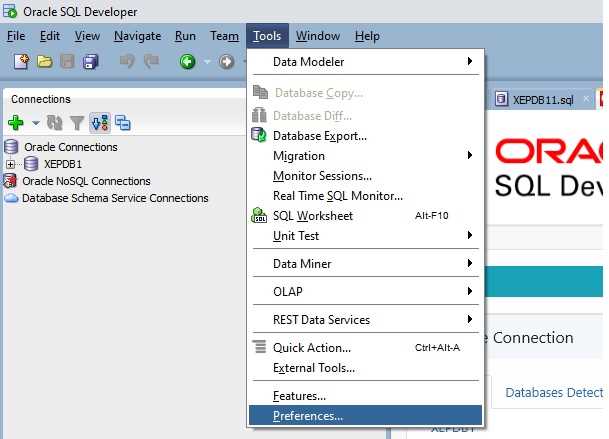This screenshot has height=439, width=609.
Task: Click the Open folder toolbar icon
Action: [x=45, y=61]
